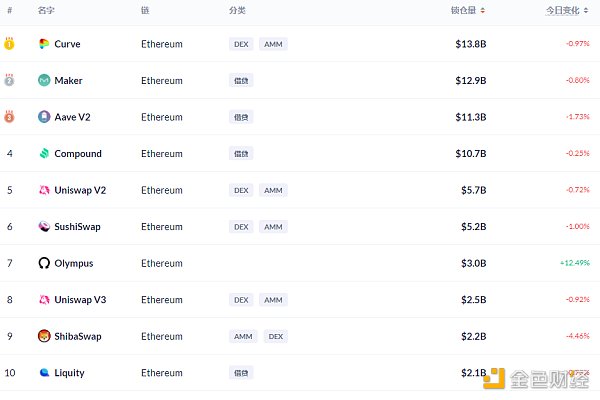This screenshot has width=600, height=400.
Task: Click the Compound logo icon
Action: click(44, 154)
